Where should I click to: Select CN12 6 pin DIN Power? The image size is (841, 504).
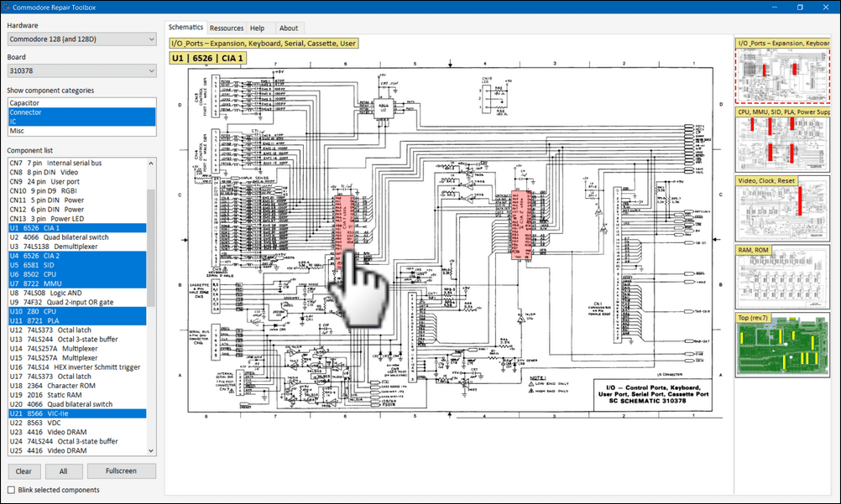click(77, 210)
